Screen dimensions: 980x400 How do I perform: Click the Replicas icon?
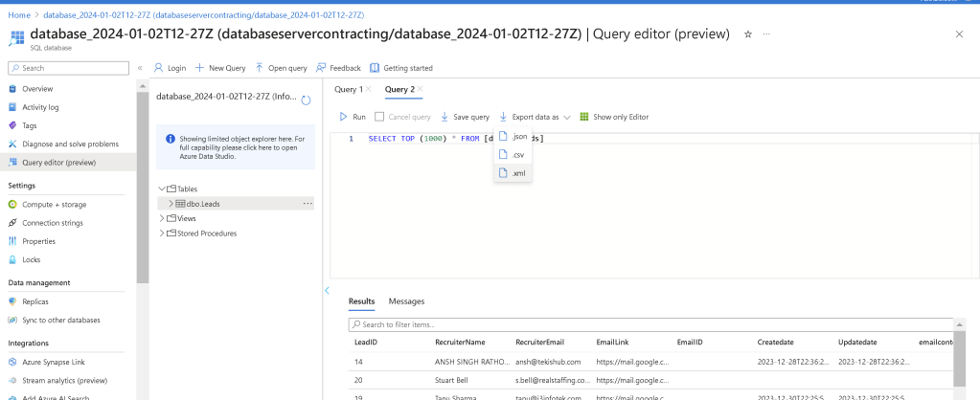12,301
